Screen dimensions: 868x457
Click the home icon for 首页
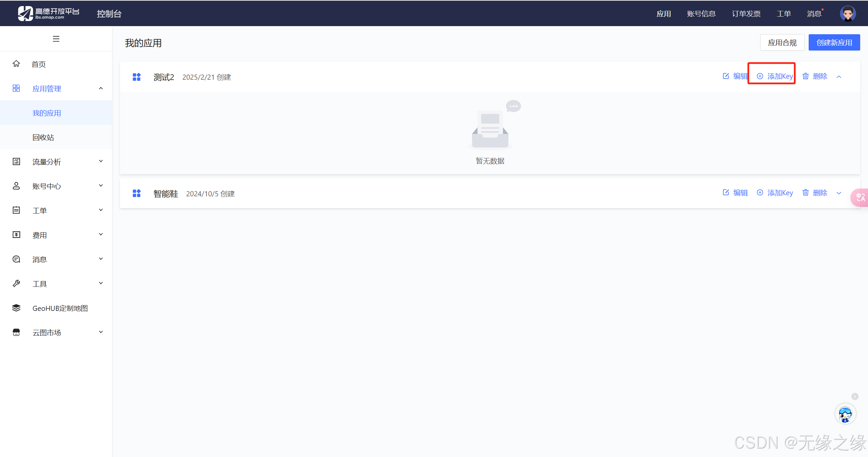click(x=16, y=64)
